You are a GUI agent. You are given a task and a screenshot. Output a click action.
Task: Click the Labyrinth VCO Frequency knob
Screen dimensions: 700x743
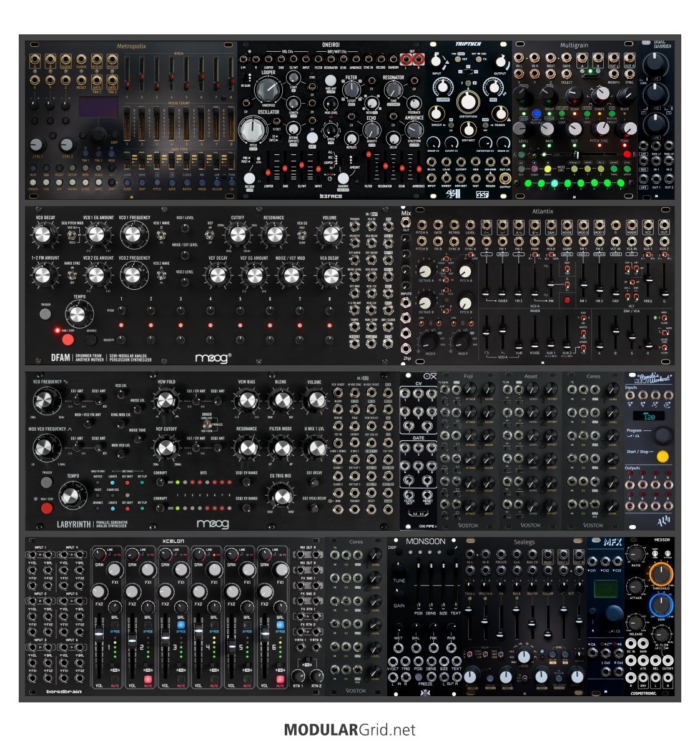46,400
